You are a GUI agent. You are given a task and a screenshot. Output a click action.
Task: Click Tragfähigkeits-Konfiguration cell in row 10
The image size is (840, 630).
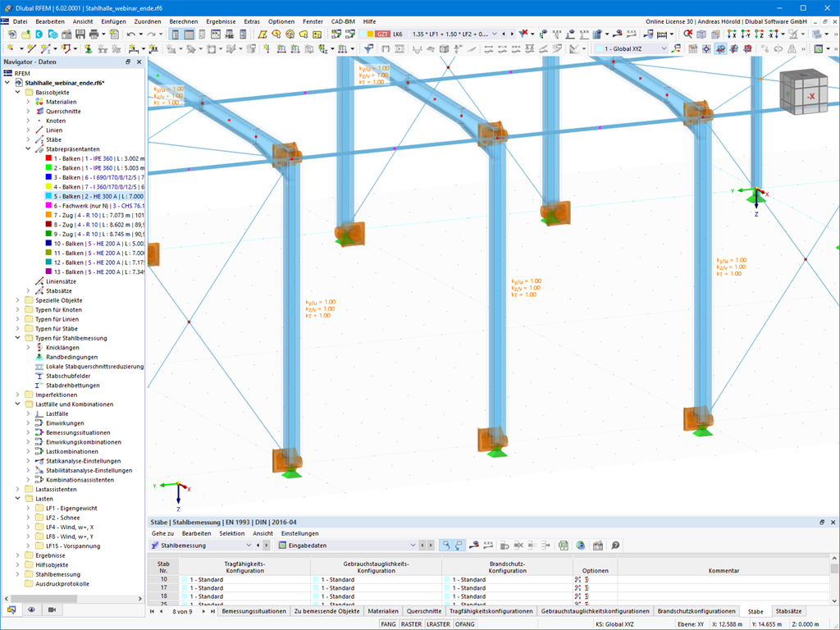(244, 580)
